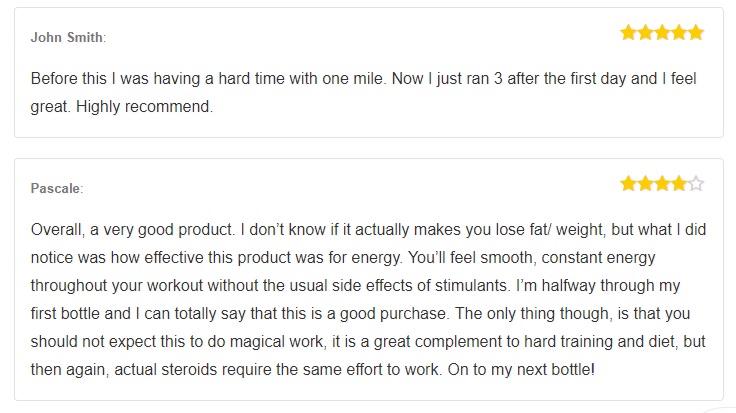
Task: Select the second star of Pascale's rating
Action: tap(645, 184)
